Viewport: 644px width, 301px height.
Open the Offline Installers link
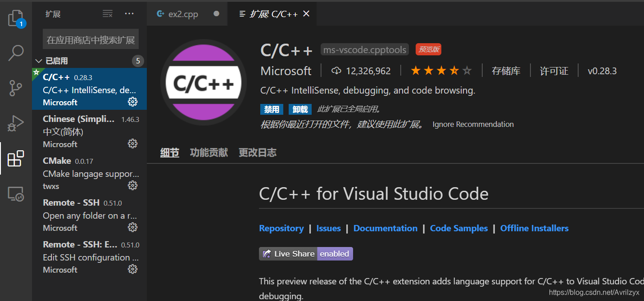click(x=534, y=228)
